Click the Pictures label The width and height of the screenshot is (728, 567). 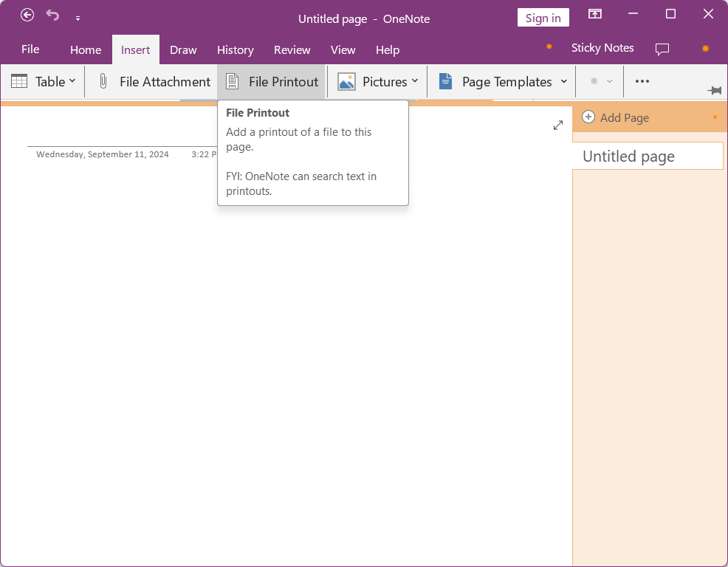385,82
